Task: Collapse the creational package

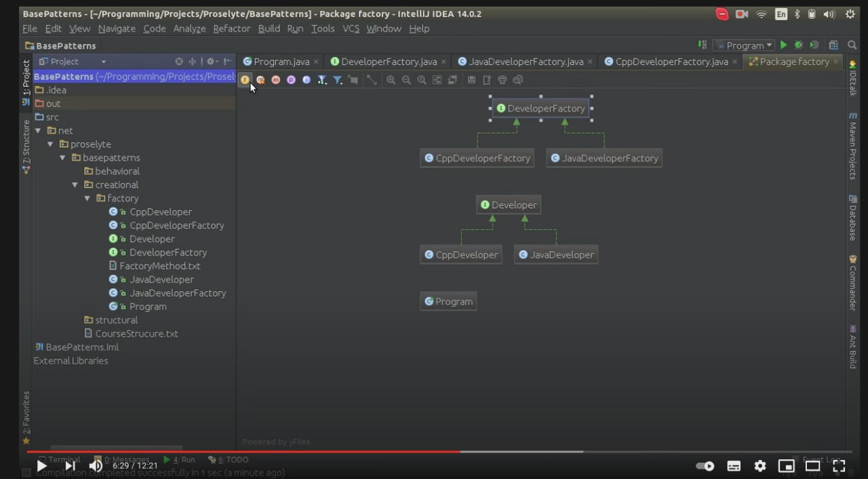Action: (75, 185)
